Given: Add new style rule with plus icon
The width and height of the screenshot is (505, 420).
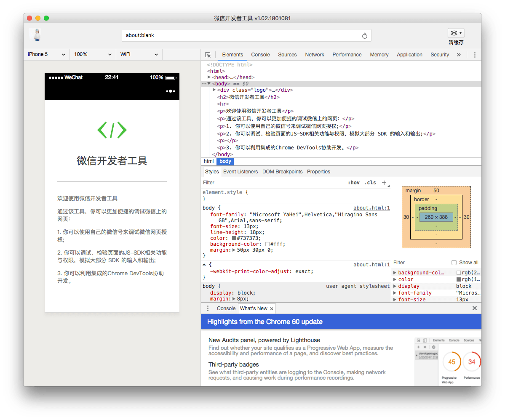Looking at the screenshot, I should (x=384, y=183).
